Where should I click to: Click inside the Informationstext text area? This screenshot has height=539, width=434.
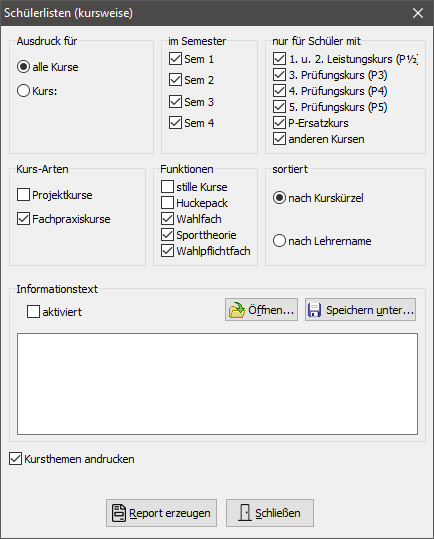218,384
